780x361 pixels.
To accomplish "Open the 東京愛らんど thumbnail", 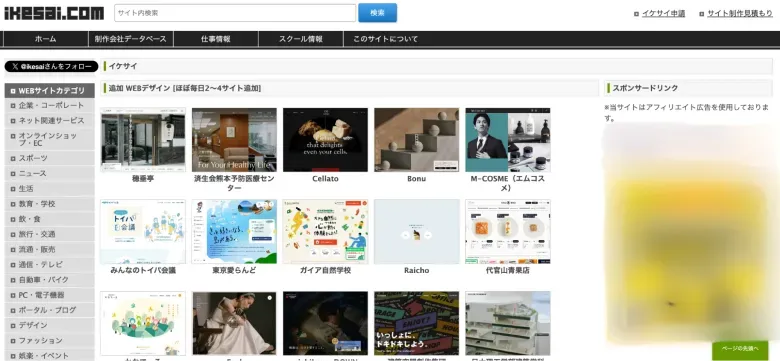I will 234,232.
